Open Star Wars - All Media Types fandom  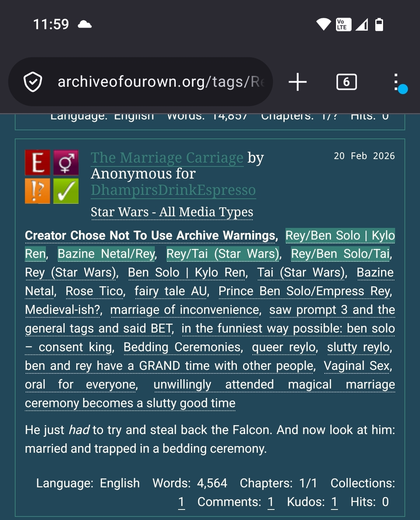click(x=172, y=212)
